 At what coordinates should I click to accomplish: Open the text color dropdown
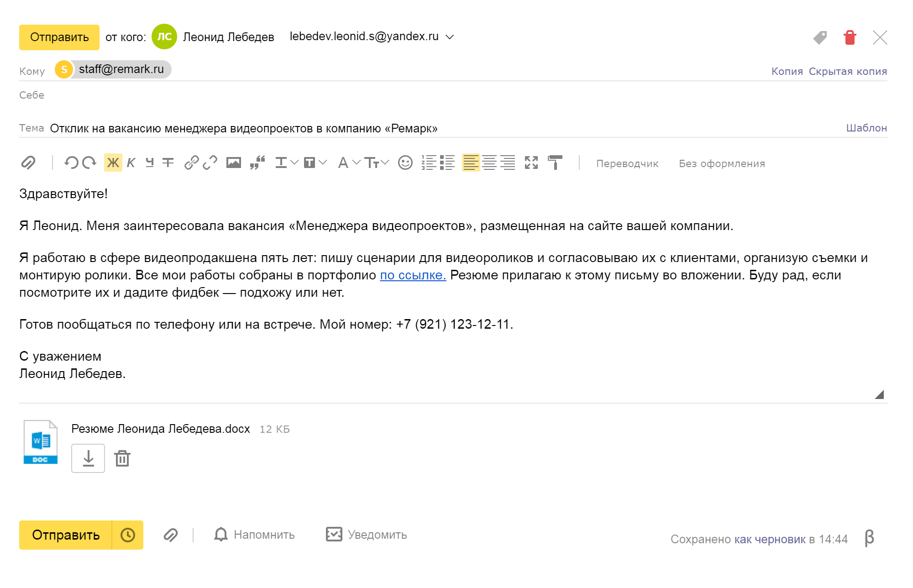tap(287, 163)
